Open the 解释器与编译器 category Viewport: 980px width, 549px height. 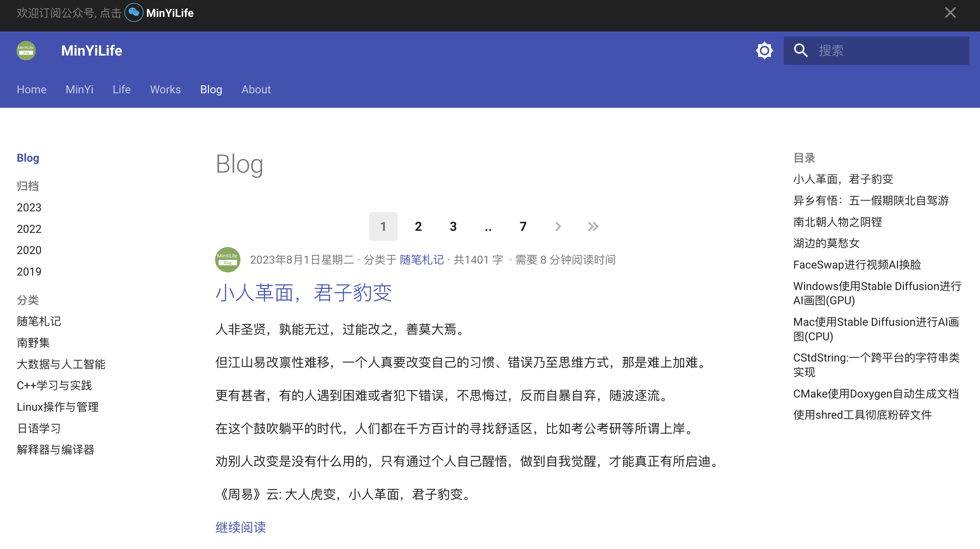(56, 450)
